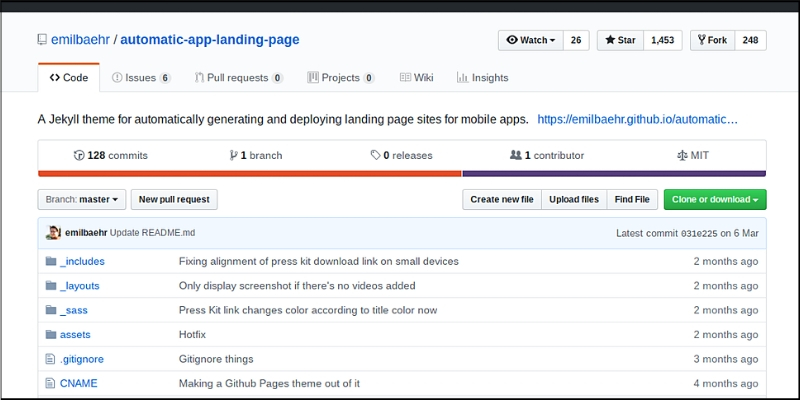
Task: Open the Clone or download dropdown
Action: tap(715, 199)
